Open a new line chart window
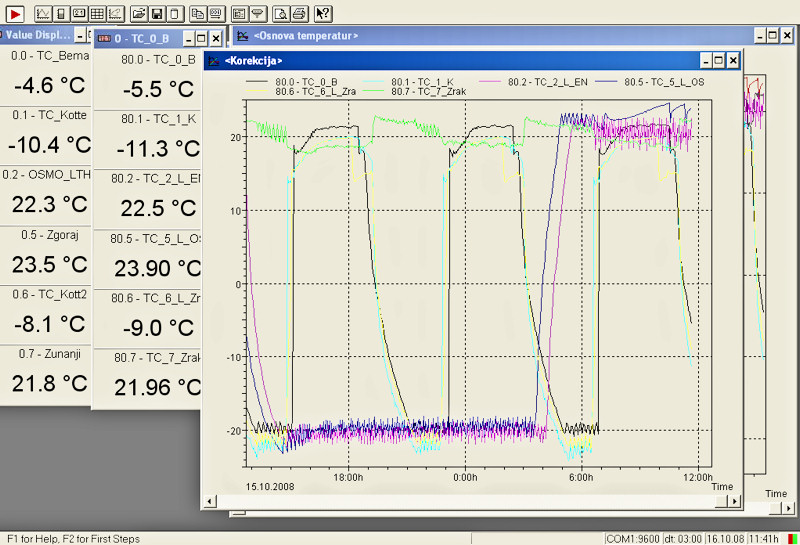 [43, 14]
